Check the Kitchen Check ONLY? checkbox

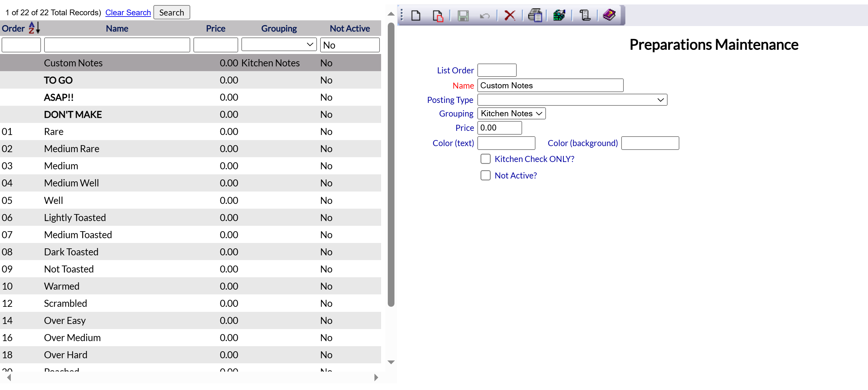[x=485, y=159]
